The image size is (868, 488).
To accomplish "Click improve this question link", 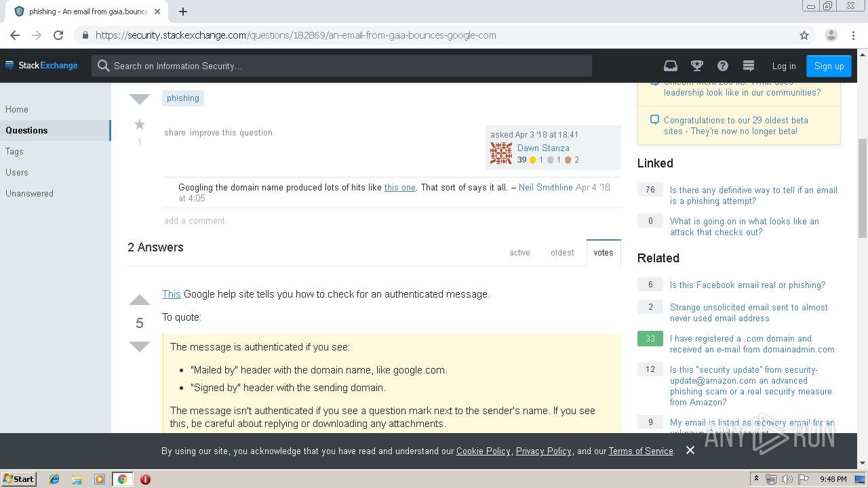I will [231, 132].
